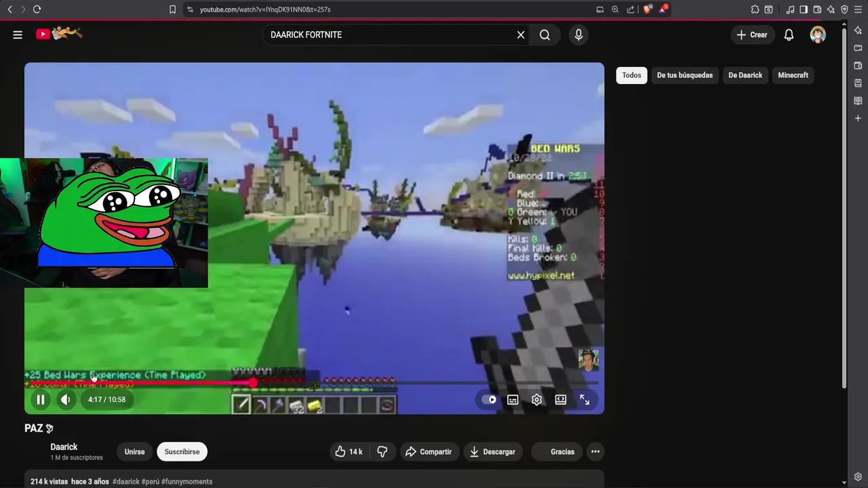Click the #funnymoments hashtag
The image size is (868, 488).
click(x=187, y=482)
